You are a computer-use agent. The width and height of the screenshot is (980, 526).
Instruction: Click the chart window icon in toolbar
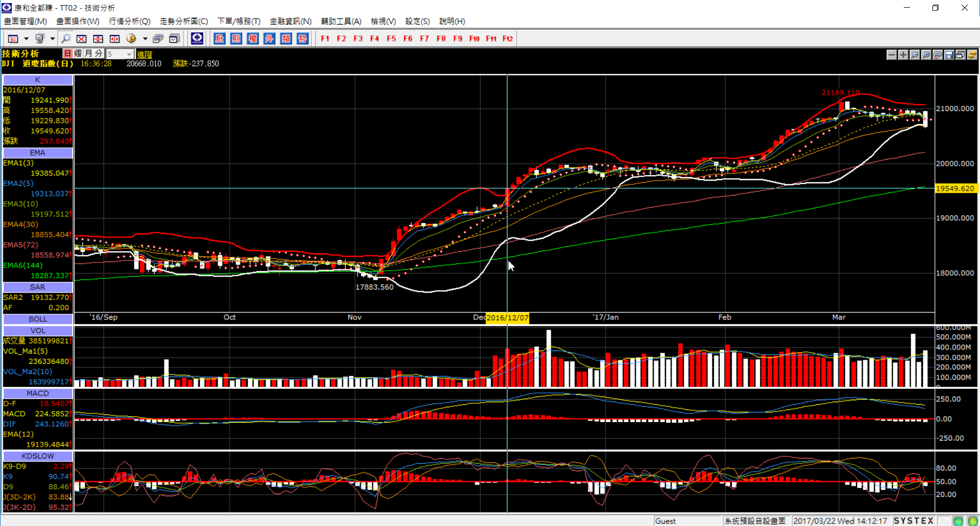[174, 38]
